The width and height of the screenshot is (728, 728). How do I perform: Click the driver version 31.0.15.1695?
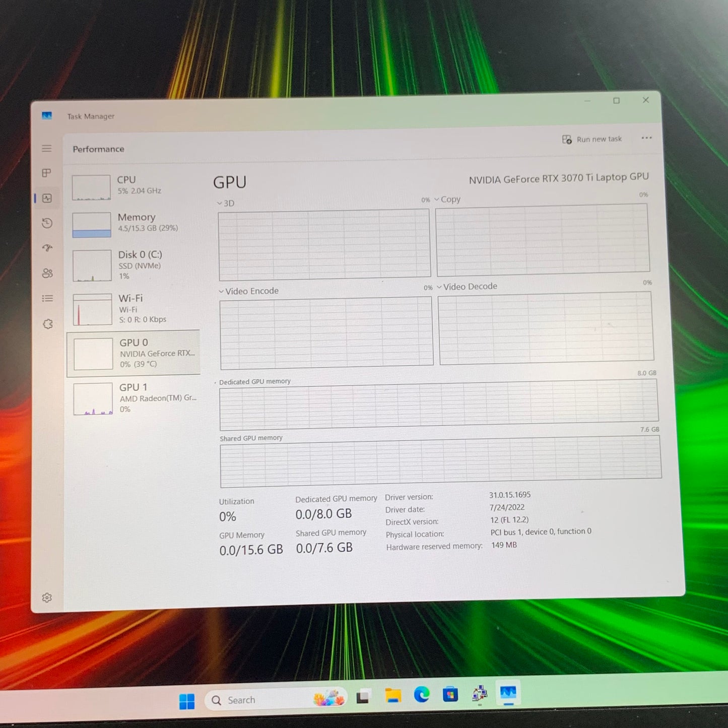pyautogui.click(x=510, y=495)
